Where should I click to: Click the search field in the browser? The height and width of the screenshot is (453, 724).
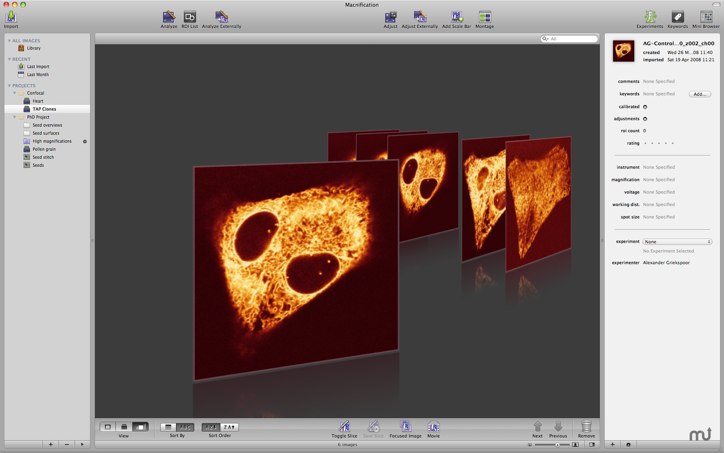coord(571,38)
